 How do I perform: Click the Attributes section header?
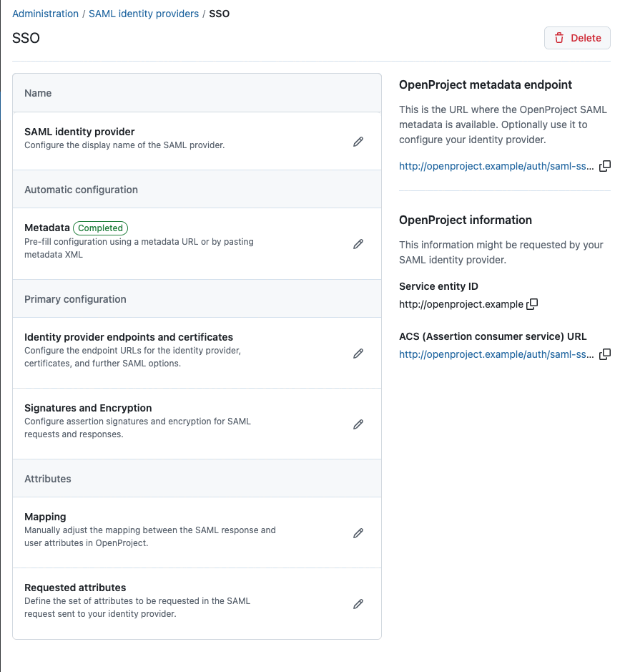pos(47,478)
